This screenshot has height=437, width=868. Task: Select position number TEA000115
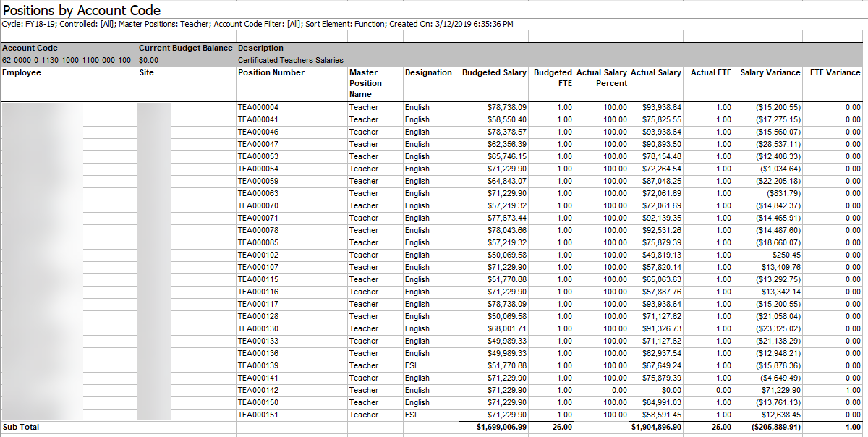(x=258, y=280)
